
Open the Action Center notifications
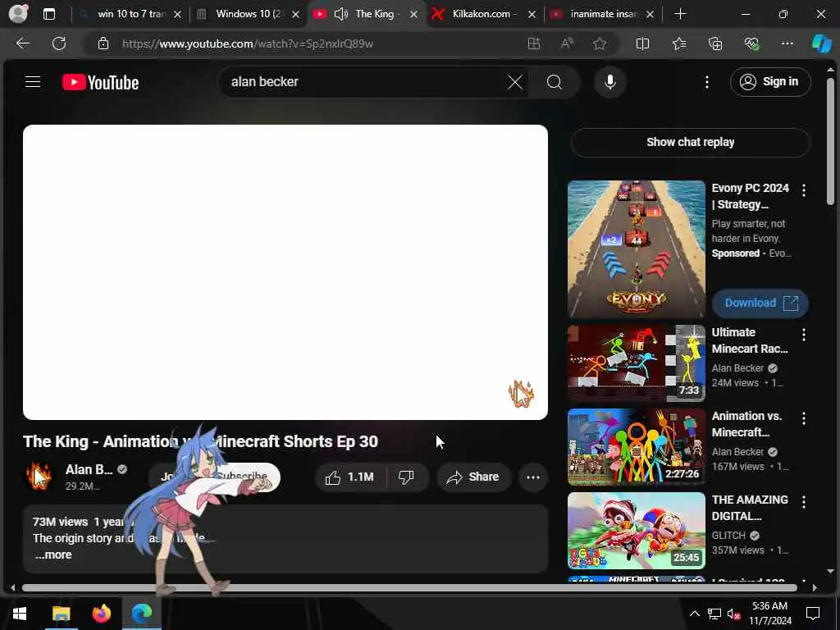(813, 614)
